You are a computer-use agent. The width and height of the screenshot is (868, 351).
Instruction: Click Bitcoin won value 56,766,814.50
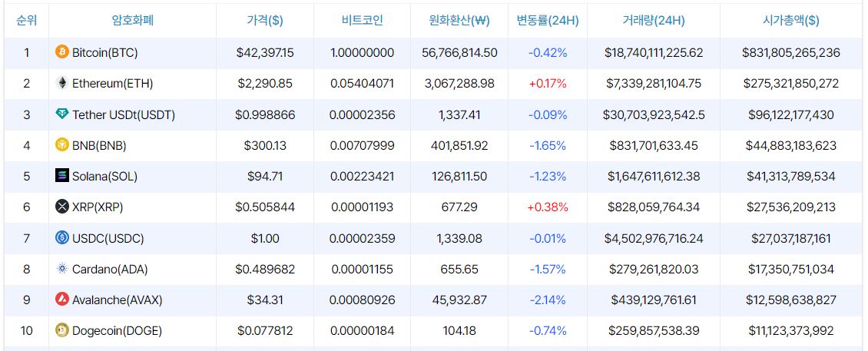(x=459, y=52)
